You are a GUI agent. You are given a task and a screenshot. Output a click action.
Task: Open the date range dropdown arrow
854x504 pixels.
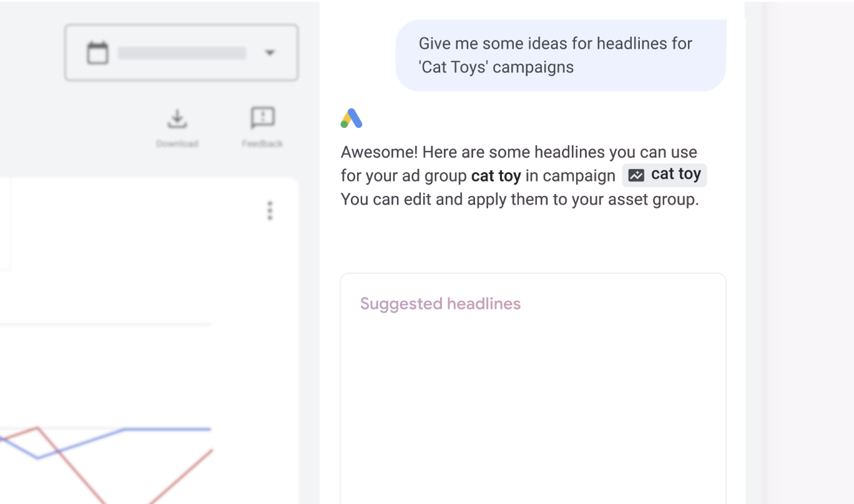[270, 53]
